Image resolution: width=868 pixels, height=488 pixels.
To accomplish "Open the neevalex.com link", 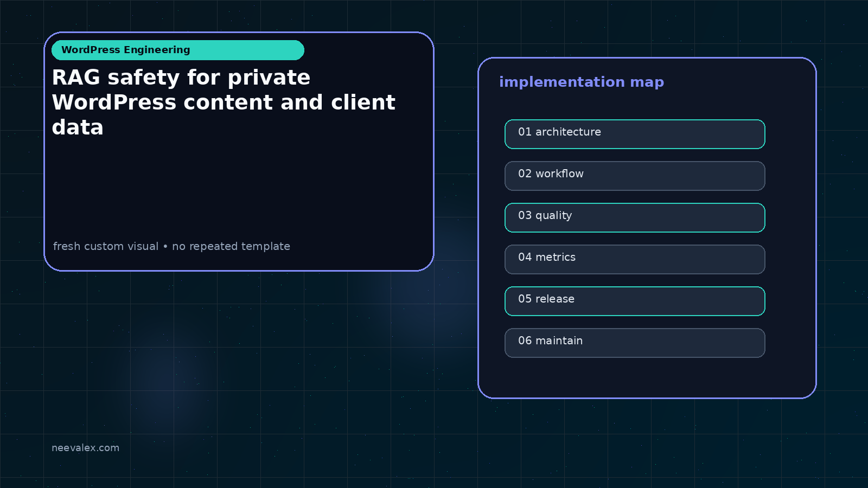I will (85, 448).
